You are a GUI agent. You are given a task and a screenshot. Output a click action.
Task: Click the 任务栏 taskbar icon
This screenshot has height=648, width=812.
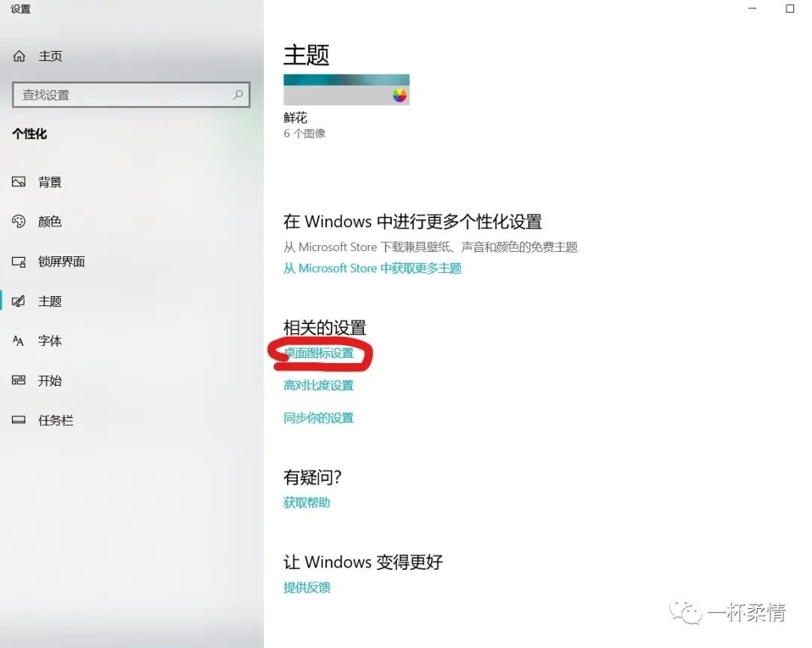pyautogui.click(x=19, y=420)
